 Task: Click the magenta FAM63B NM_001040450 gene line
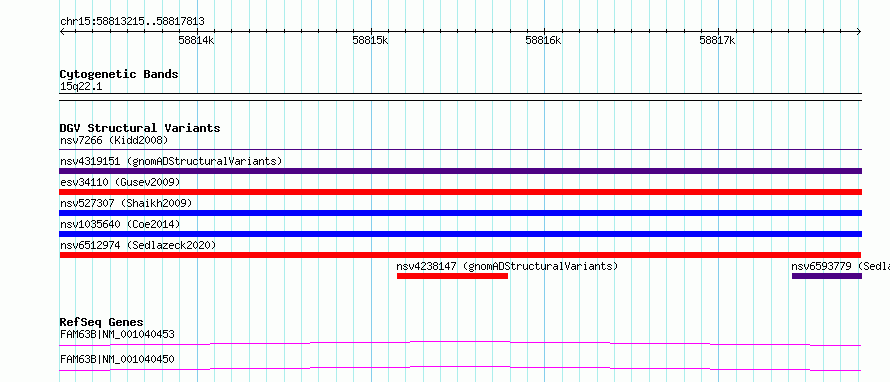(x=461, y=368)
